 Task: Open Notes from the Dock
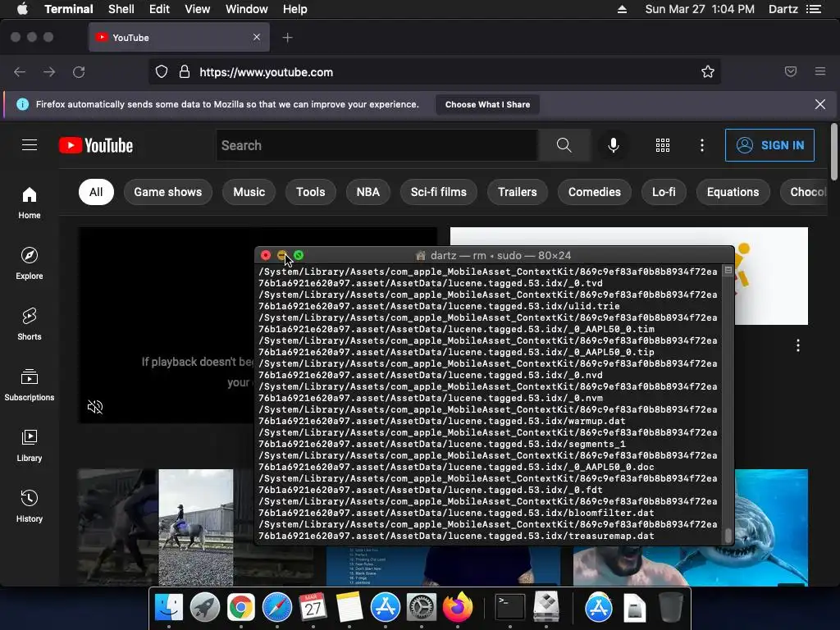(x=349, y=608)
